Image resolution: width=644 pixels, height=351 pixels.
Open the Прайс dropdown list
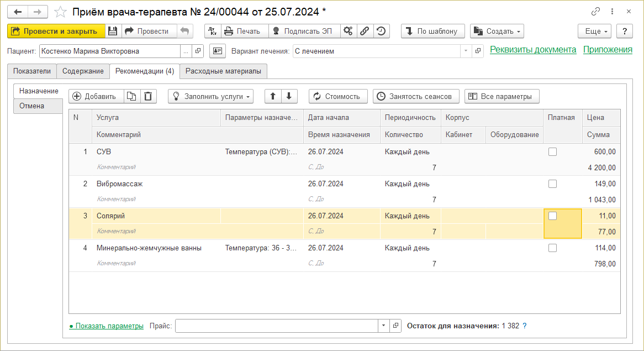[384, 326]
